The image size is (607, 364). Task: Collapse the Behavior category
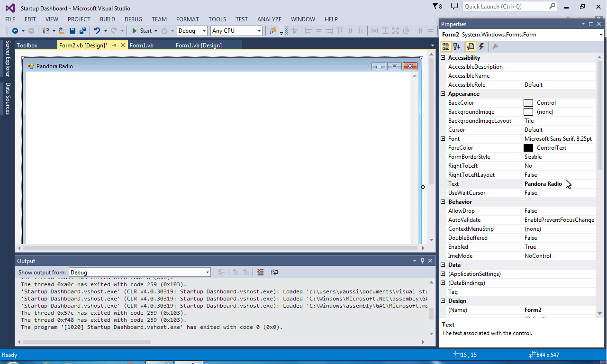tap(443, 202)
